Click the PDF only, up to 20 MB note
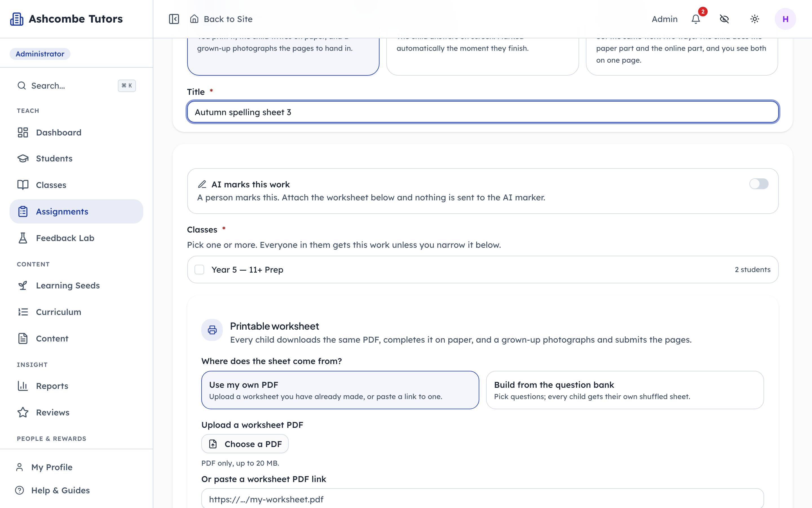Viewport: 812px width, 508px height. coord(240,463)
